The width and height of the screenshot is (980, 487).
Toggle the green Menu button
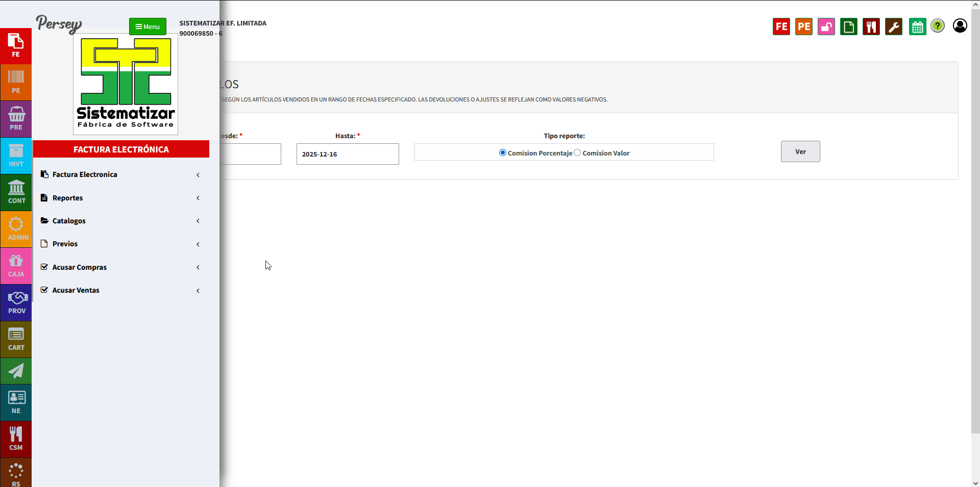[148, 27]
